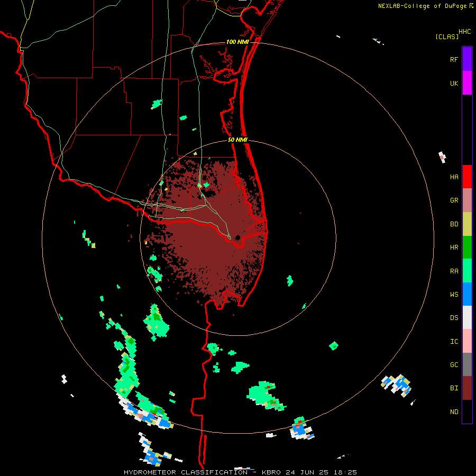This screenshot has width=476, height=476.
Task: Click the "HA" legend label
Action: coord(454,177)
